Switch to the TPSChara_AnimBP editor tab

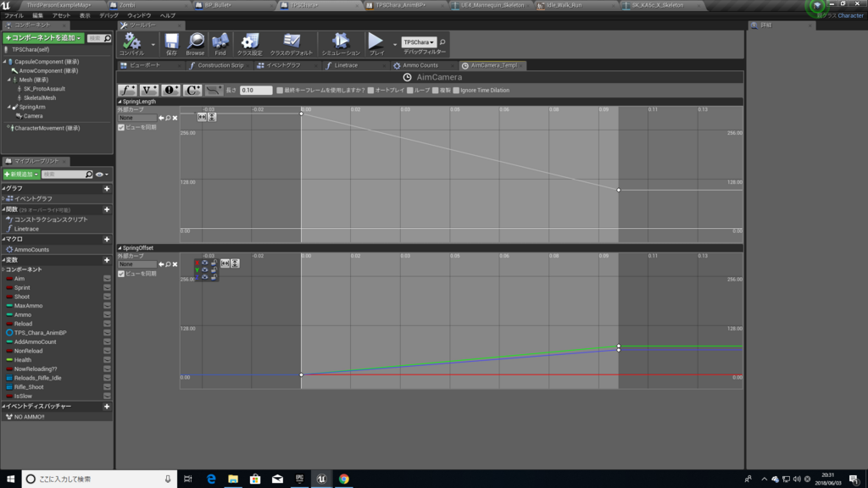pyautogui.click(x=400, y=5)
